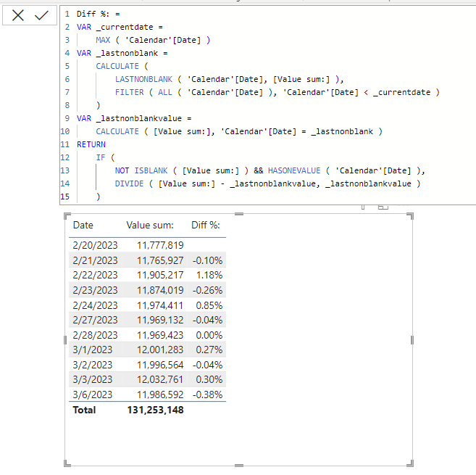This screenshot has width=476, height=475.
Task: Select the 2/27/2023 date cell
Action: [95, 320]
